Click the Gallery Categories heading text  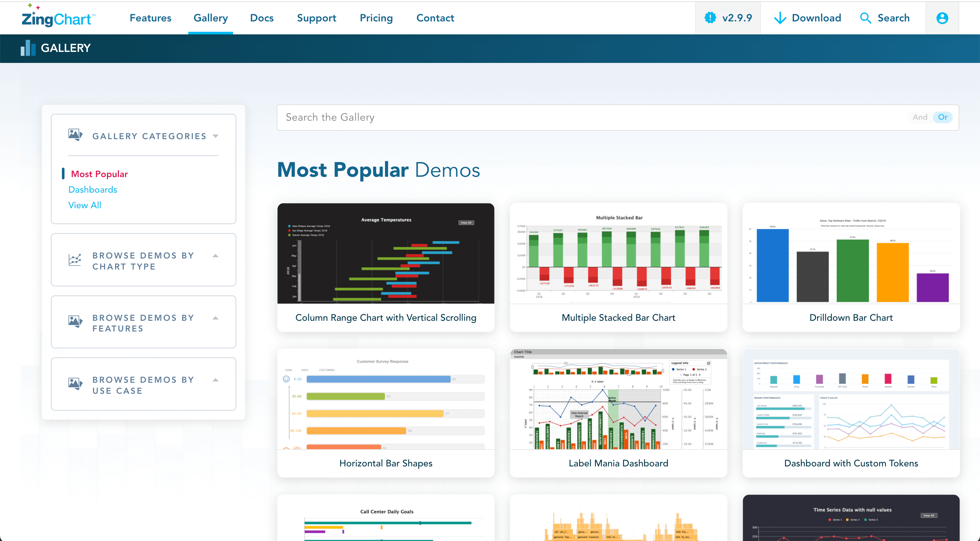coord(149,136)
